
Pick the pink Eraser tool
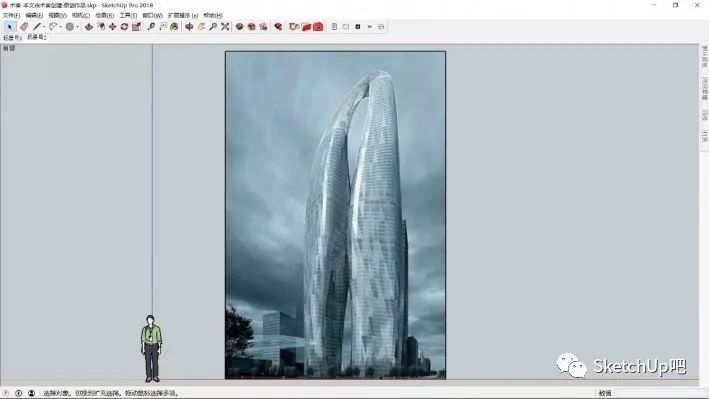[x=24, y=27]
